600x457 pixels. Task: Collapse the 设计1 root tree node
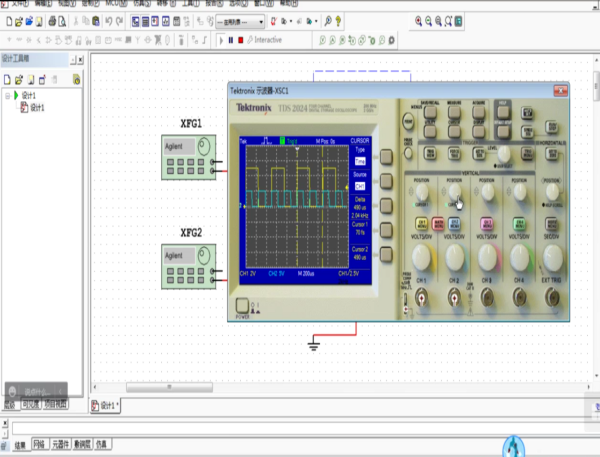[8, 96]
